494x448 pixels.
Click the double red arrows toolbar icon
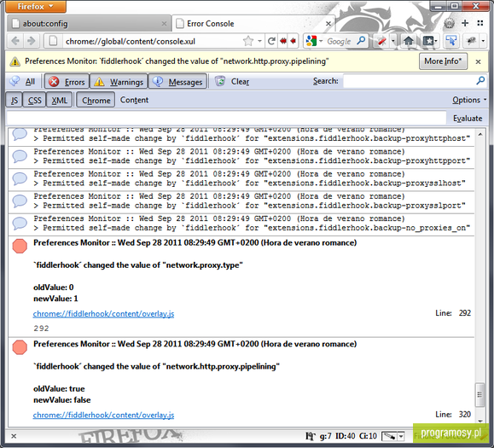[x=283, y=41]
